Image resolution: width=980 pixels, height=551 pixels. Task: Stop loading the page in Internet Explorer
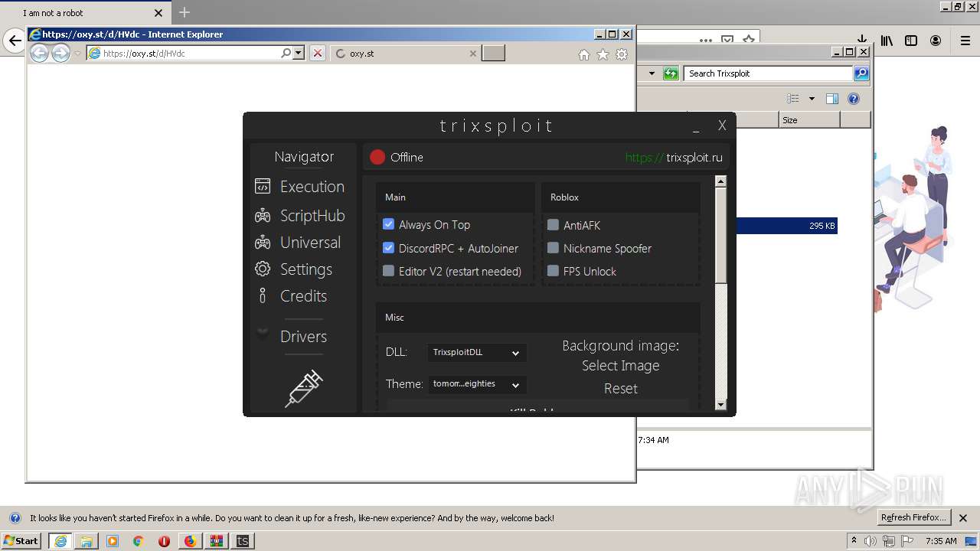point(318,54)
